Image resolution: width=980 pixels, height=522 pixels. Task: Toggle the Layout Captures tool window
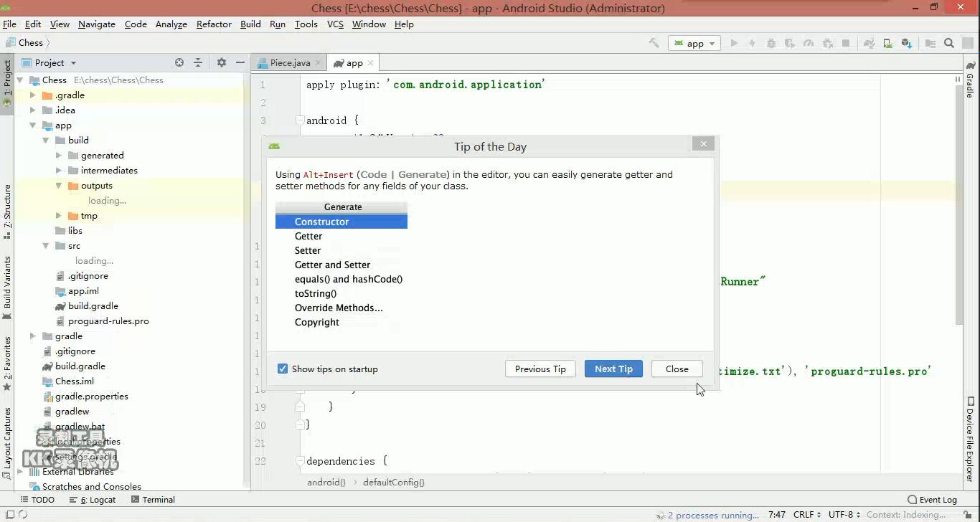pyautogui.click(x=7, y=442)
